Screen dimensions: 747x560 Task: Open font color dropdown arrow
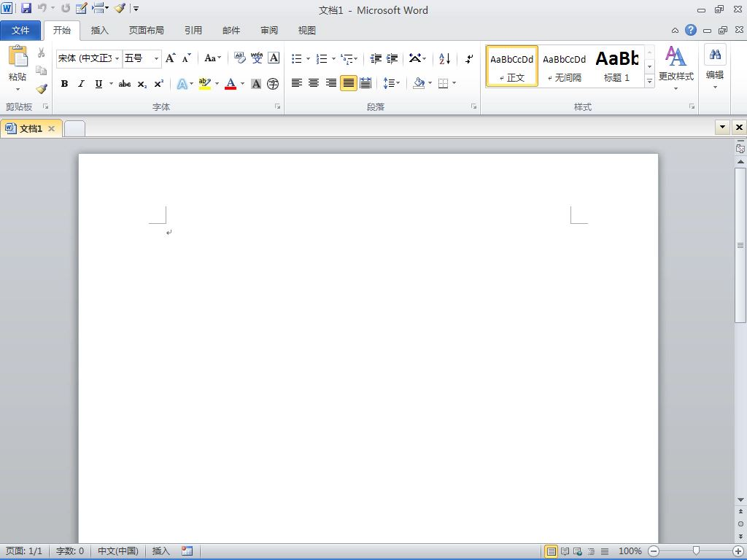[x=243, y=84]
